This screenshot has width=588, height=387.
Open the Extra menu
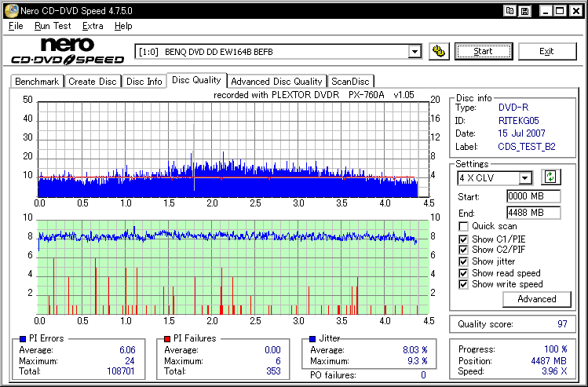pos(93,26)
